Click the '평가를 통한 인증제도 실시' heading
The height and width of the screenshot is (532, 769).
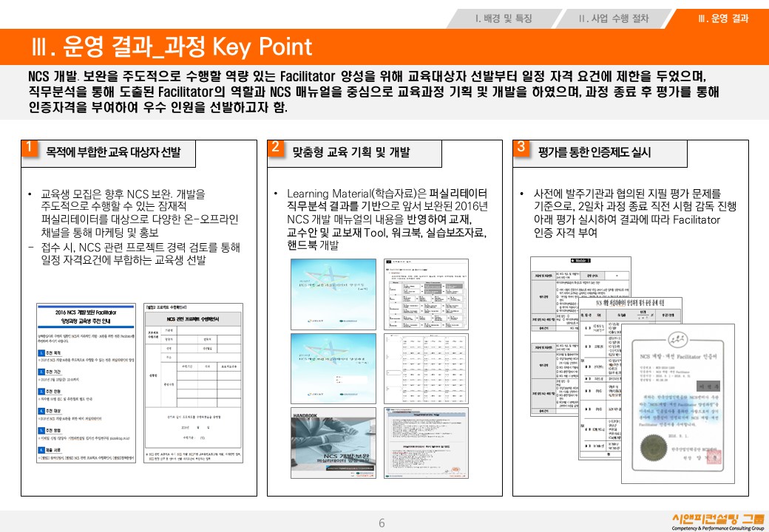pos(594,152)
